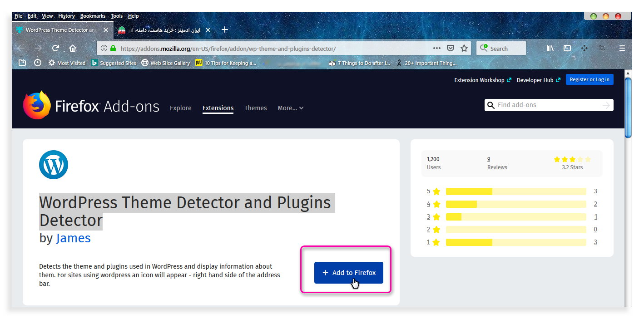644x319 pixels.
Task: Click the WordPress add-on logo icon
Action: click(x=54, y=165)
